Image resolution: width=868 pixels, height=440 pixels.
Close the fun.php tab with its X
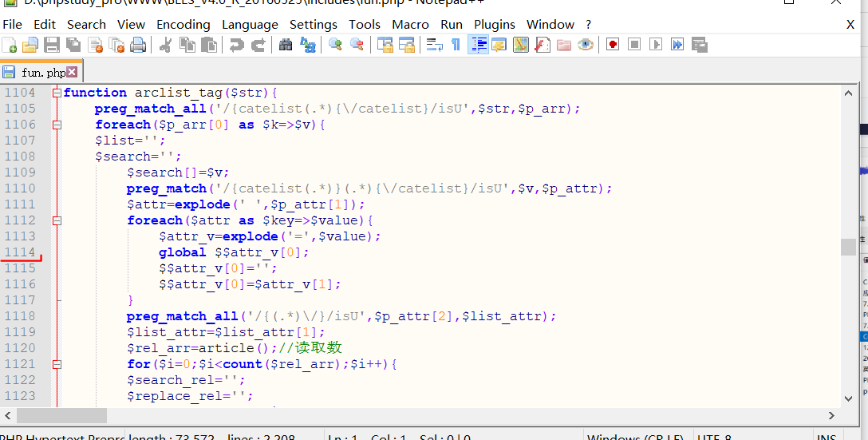72,72
